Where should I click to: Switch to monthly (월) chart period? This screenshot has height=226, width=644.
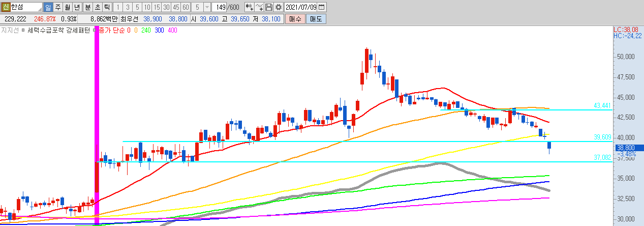click(x=67, y=8)
